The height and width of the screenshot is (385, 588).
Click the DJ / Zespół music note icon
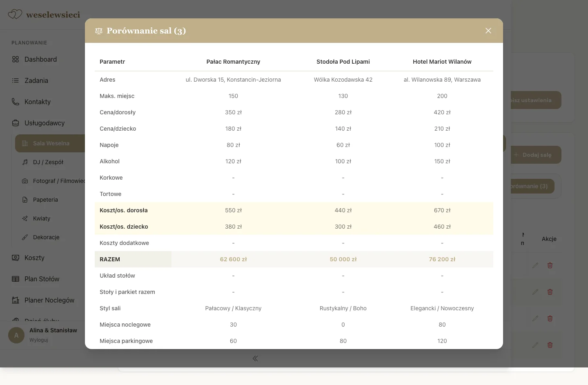pyautogui.click(x=25, y=162)
